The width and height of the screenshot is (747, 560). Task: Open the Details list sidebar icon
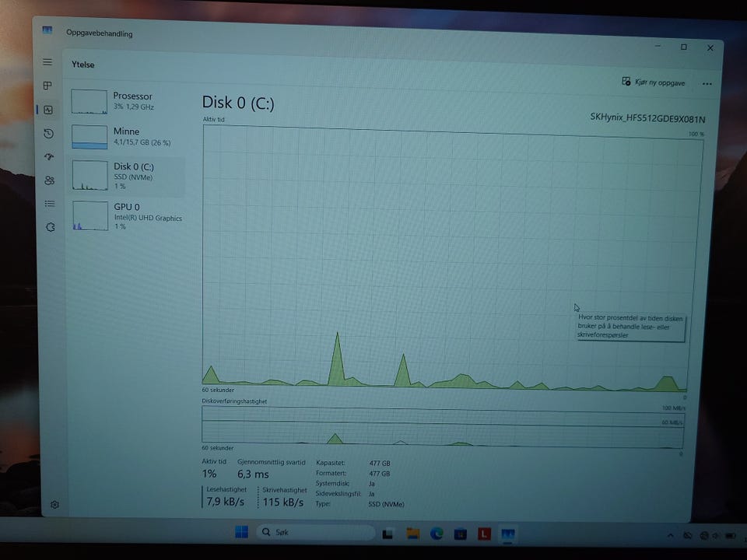tap(50, 204)
